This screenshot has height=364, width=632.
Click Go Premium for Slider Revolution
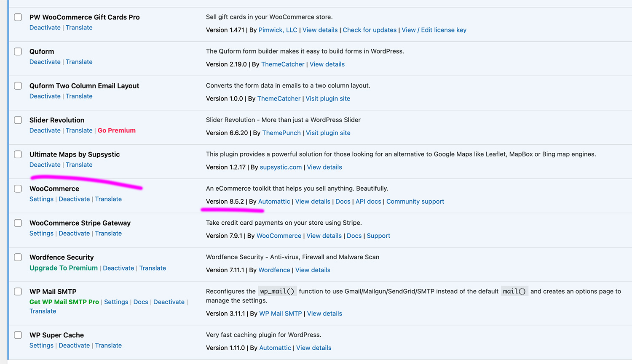click(117, 130)
